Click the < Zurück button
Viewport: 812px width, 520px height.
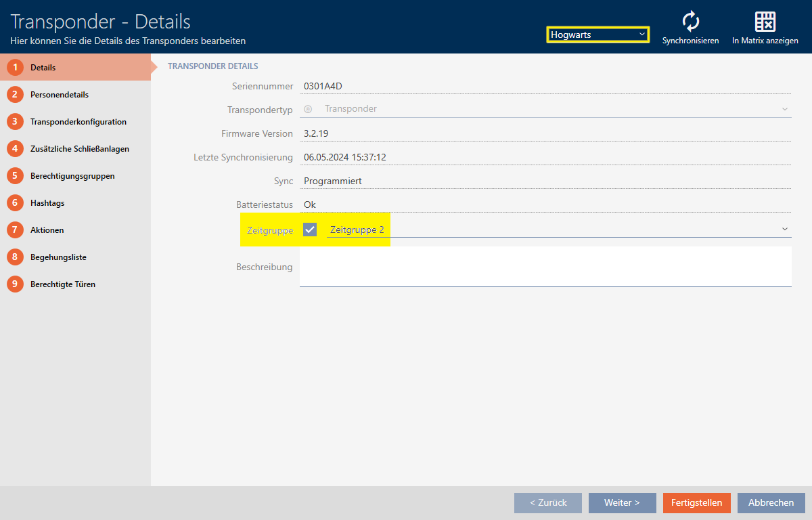pyautogui.click(x=547, y=503)
